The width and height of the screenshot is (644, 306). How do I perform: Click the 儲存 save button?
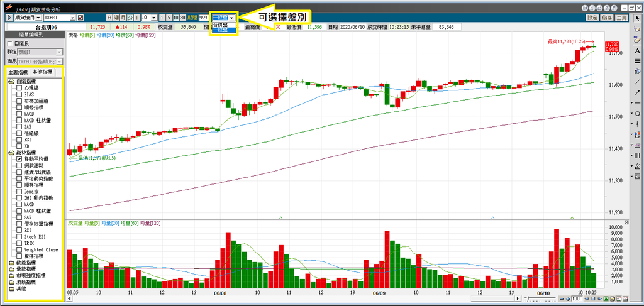(x=606, y=18)
